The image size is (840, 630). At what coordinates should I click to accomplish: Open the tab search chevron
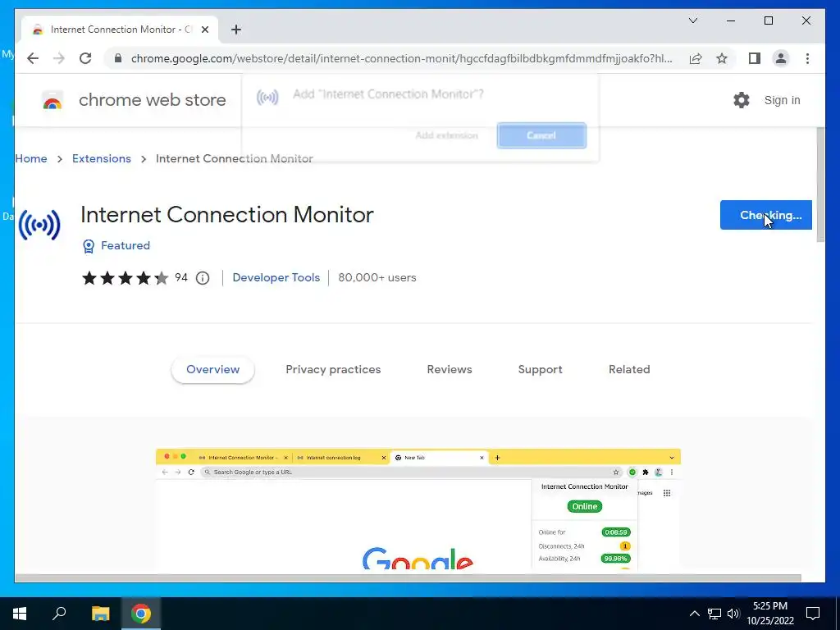[x=692, y=21]
